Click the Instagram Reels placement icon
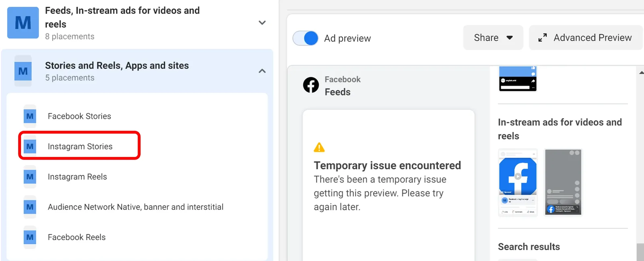Image resolution: width=644 pixels, height=261 pixels. click(29, 176)
